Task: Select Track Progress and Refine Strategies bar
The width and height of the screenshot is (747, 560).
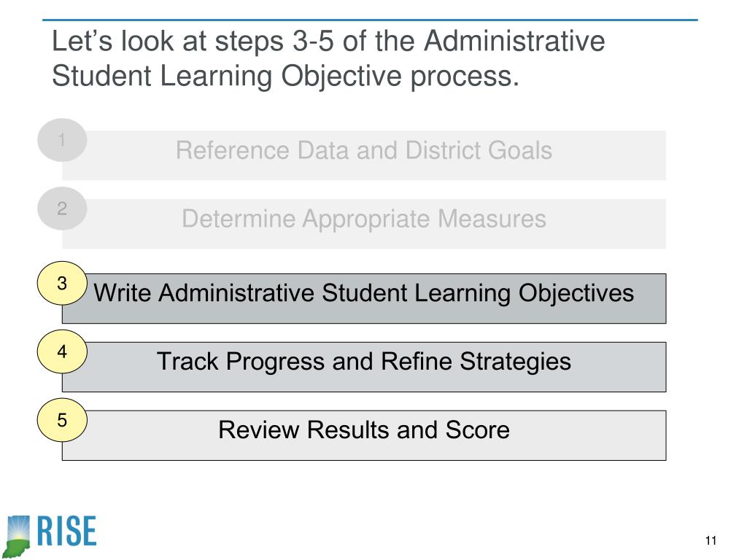Action: click(x=364, y=367)
